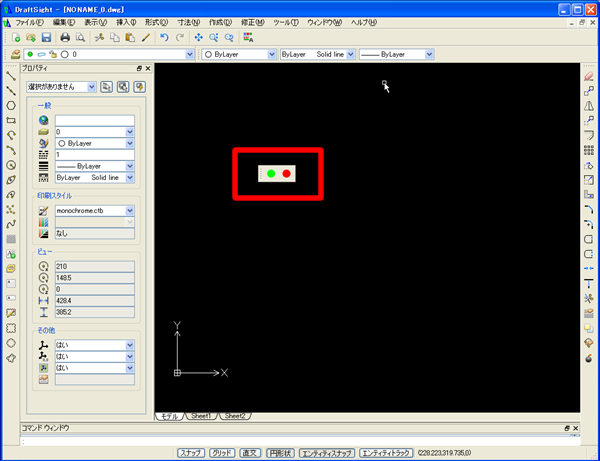Click the command line input field

point(300,441)
